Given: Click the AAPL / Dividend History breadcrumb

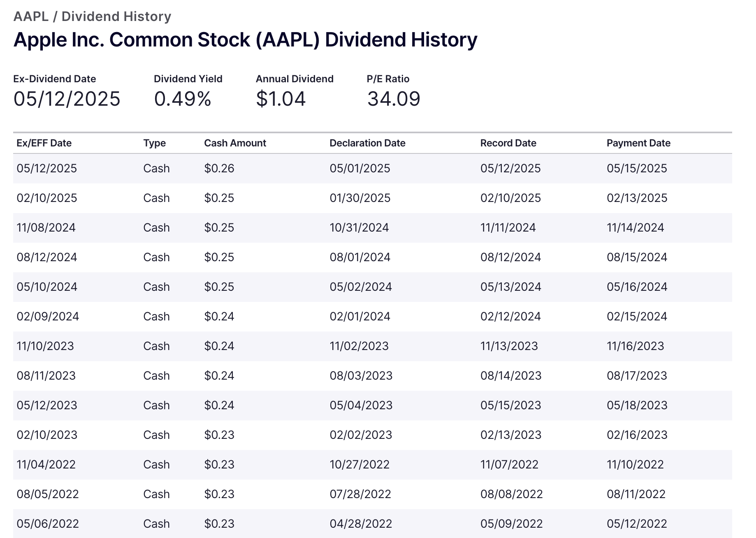Looking at the screenshot, I should point(92,16).
